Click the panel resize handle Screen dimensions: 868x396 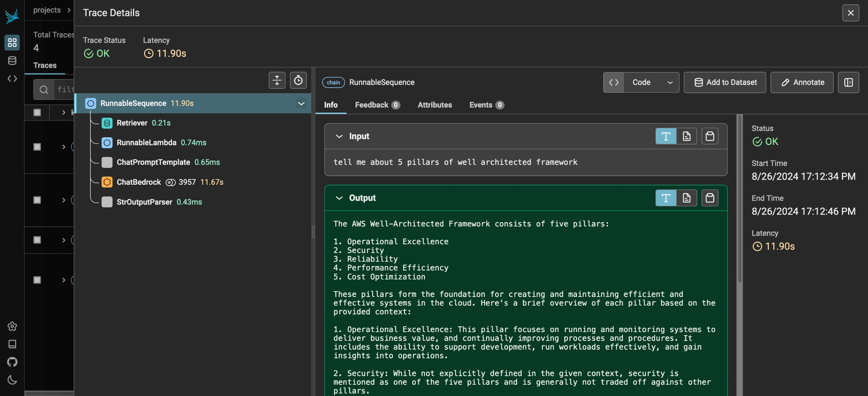click(x=313, y=232)
